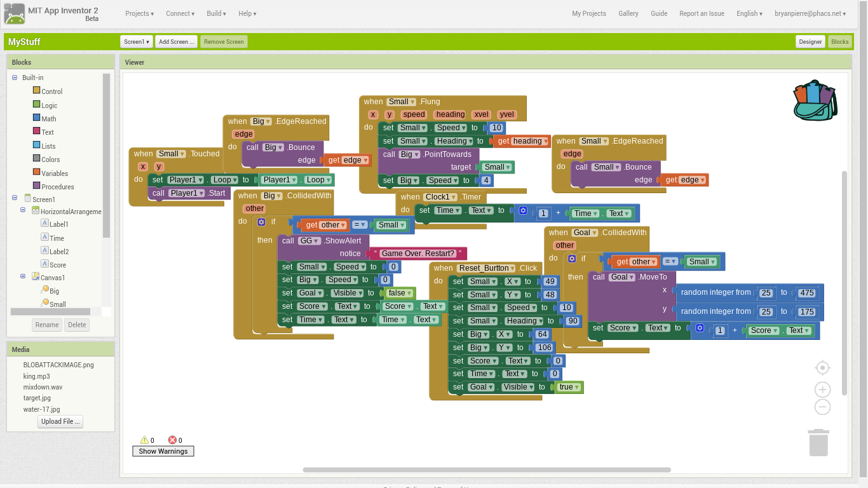The image size is (868, 488).
Task: Click the trash can icon
Action: tap(818, 442)
